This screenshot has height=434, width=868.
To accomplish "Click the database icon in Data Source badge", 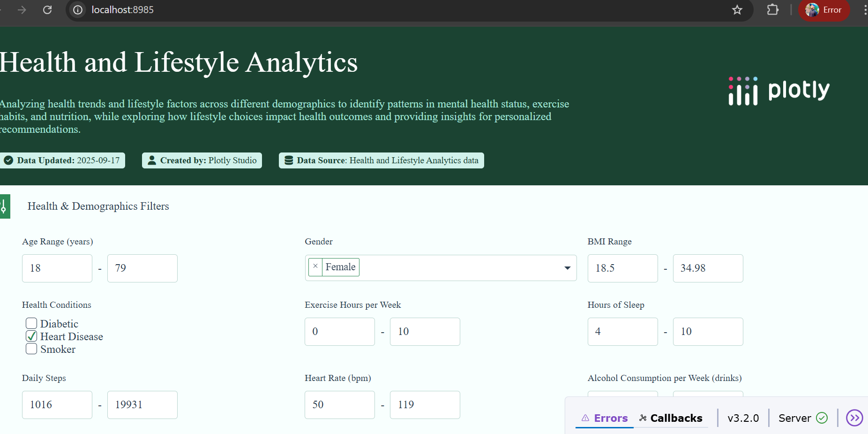I will pyautogui.click(x=289, y=160).
